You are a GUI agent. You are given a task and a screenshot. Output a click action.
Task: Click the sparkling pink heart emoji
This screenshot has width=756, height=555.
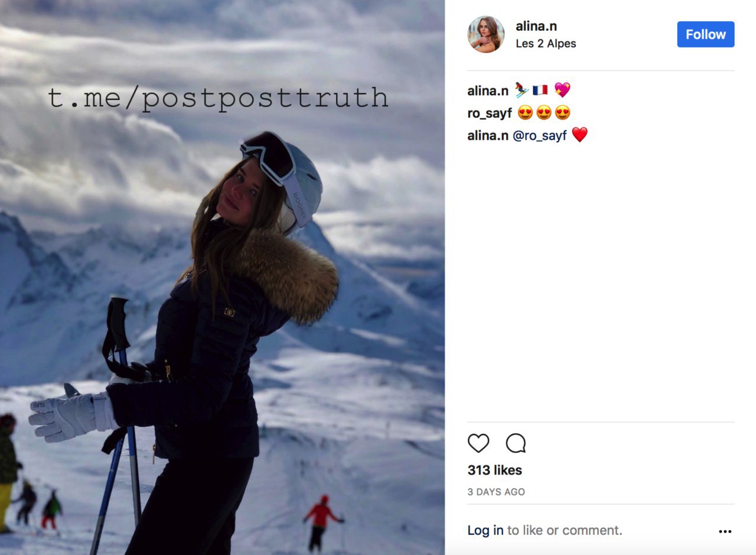pos(562,90)
